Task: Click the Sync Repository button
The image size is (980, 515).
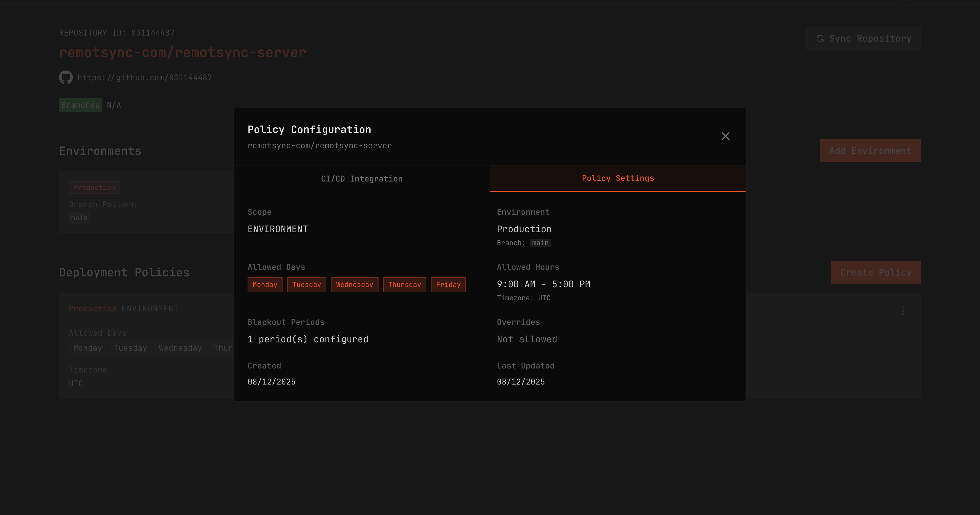Action: 863,38
